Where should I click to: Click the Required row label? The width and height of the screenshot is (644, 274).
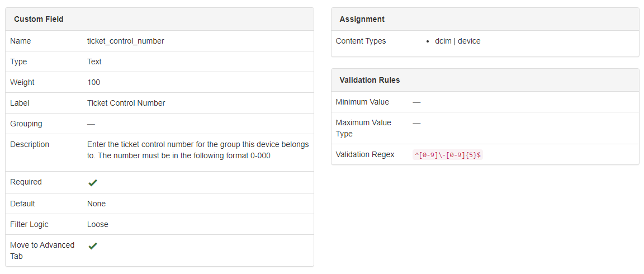tap(26, 182)
